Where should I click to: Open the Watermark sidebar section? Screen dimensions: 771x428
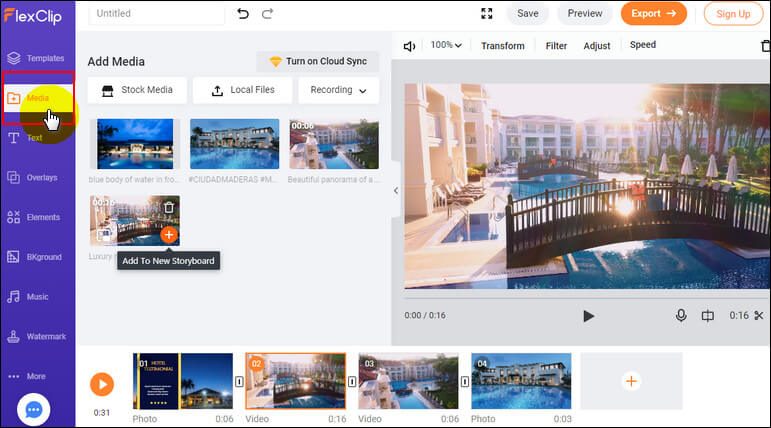click(37, 336)
